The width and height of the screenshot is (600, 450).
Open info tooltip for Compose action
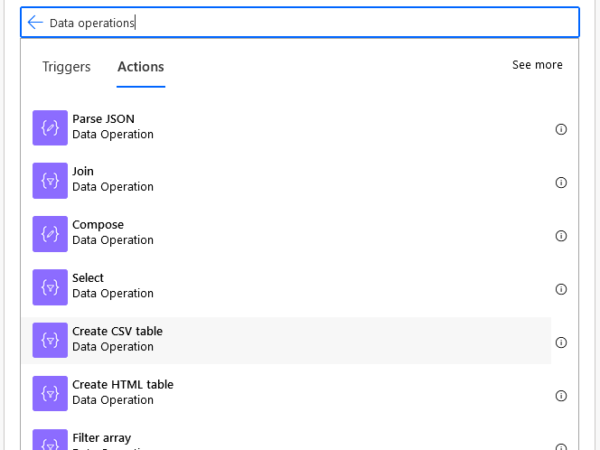(561, 236)
